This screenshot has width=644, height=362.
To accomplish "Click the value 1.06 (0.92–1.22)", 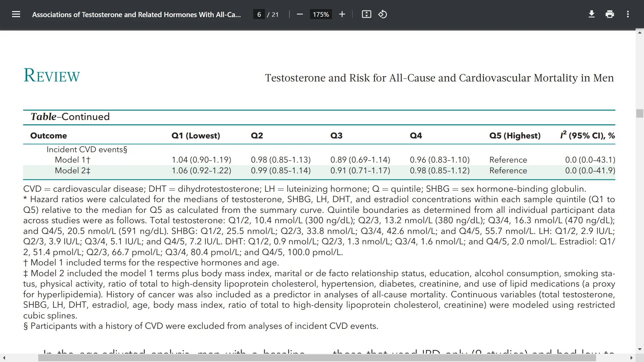I will 201,171.
